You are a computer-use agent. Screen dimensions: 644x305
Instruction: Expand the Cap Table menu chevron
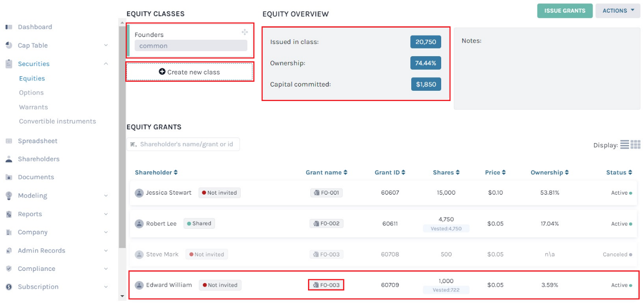tap(106, 45)
